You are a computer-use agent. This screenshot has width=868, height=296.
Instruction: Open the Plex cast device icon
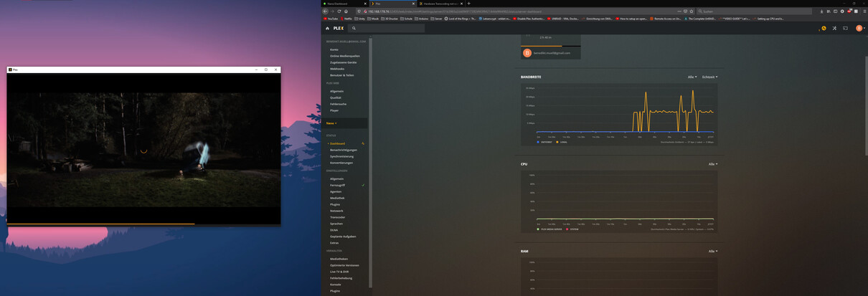[845, 28]
